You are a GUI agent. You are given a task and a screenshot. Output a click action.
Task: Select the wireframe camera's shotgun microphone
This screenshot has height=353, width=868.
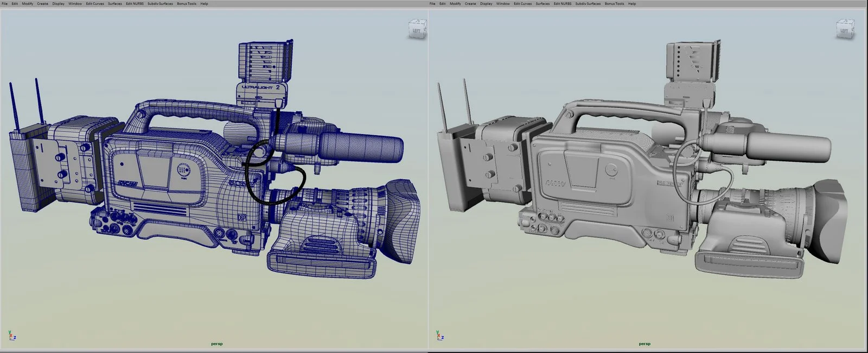[x=339, y=147]
